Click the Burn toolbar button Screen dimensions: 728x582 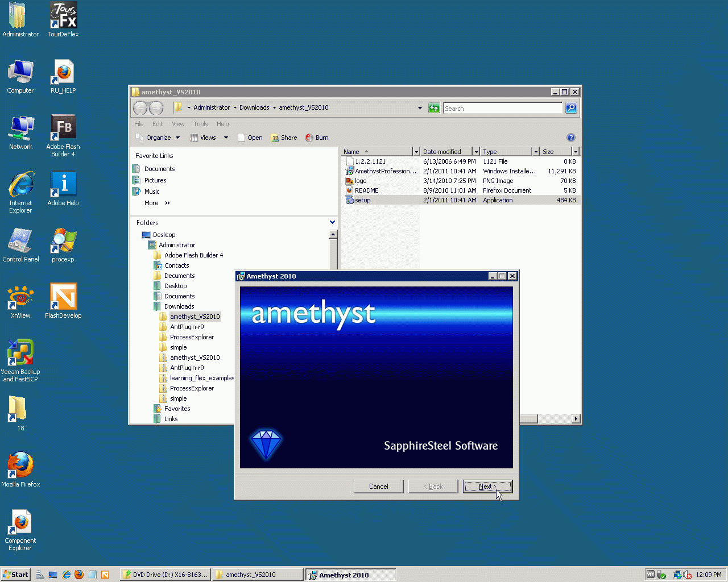click(x=317, y=138)
